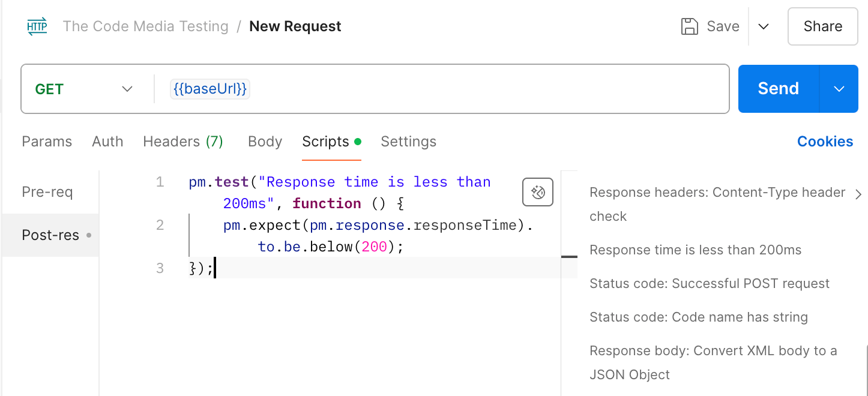
Task: Click the Save floppy disk icon
Action: [x=690, y=26]
